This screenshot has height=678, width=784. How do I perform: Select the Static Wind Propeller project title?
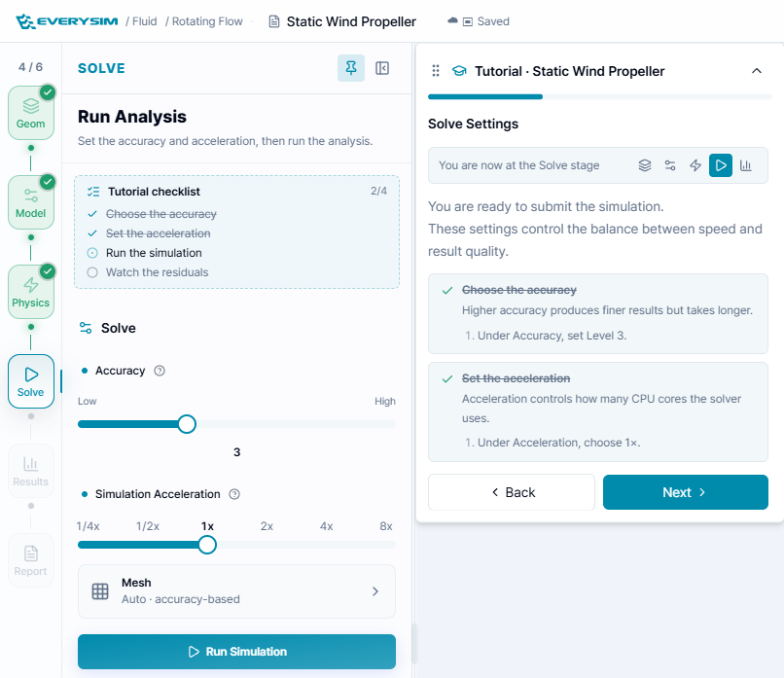click(351, 21)
